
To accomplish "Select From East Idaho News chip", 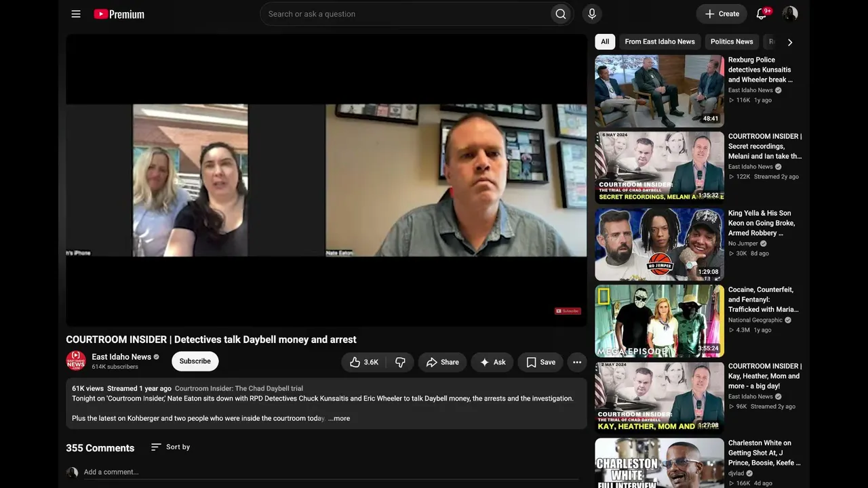I will 660,41.
